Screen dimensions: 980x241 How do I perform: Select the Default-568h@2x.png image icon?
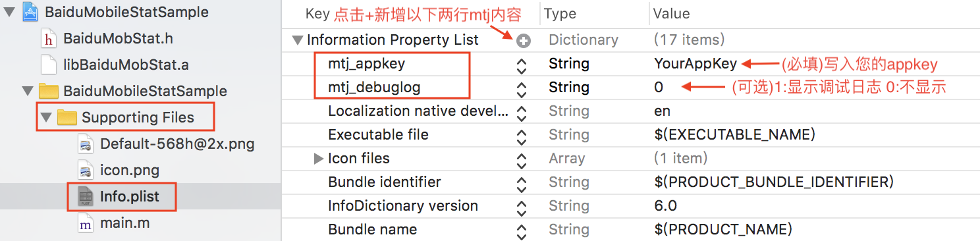pos(86,144)
